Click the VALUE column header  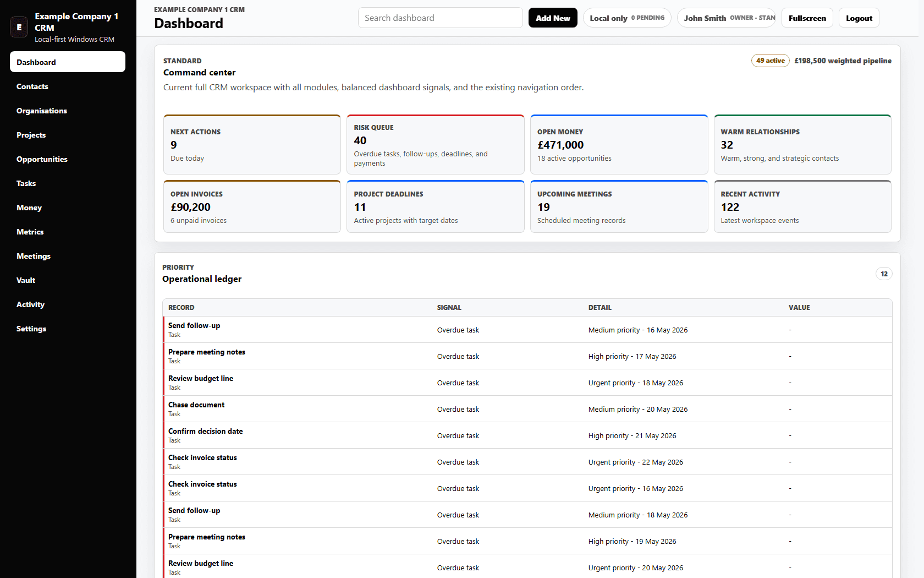pos(799,308)
